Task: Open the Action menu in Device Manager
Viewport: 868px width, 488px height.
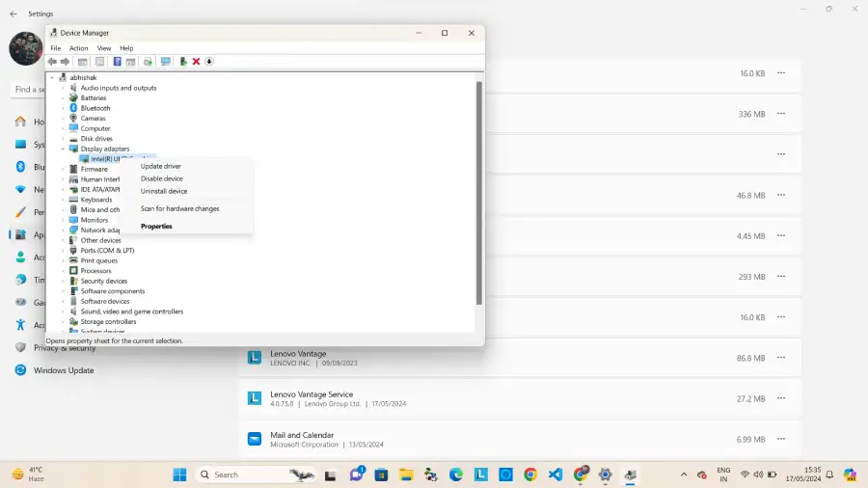Action: click(79, 48)
